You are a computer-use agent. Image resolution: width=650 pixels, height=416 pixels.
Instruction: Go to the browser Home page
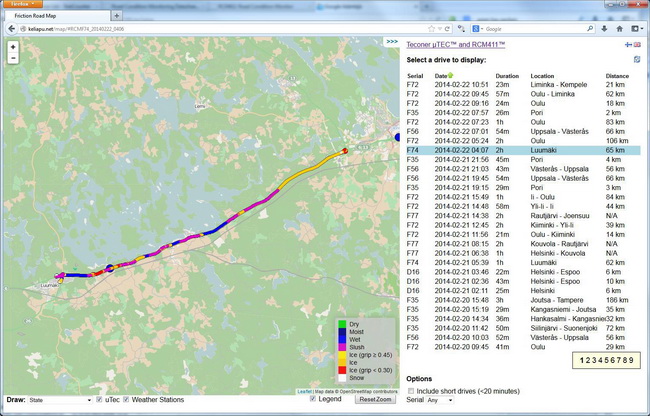pyautogui.click(x=619, y=29)
